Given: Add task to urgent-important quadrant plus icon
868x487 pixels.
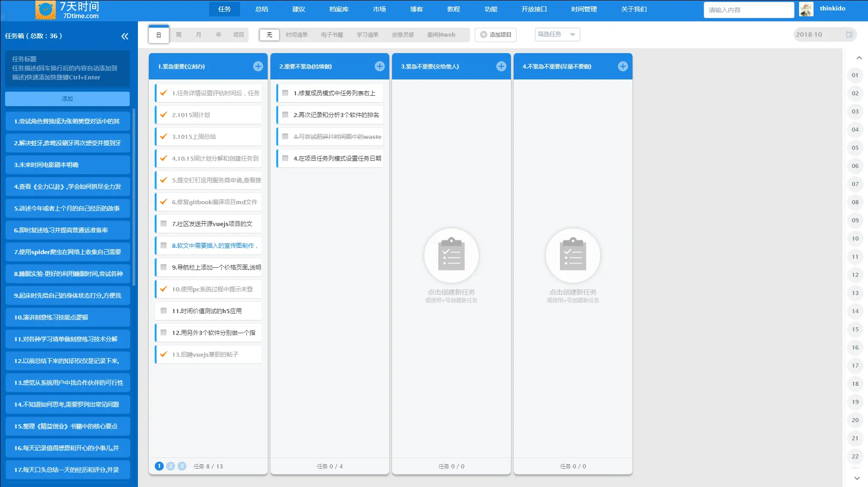Looking at the screenshot, I should 258,66.
